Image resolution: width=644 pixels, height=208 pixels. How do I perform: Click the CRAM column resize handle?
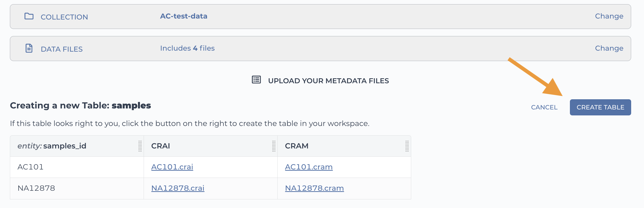(407, 146)
